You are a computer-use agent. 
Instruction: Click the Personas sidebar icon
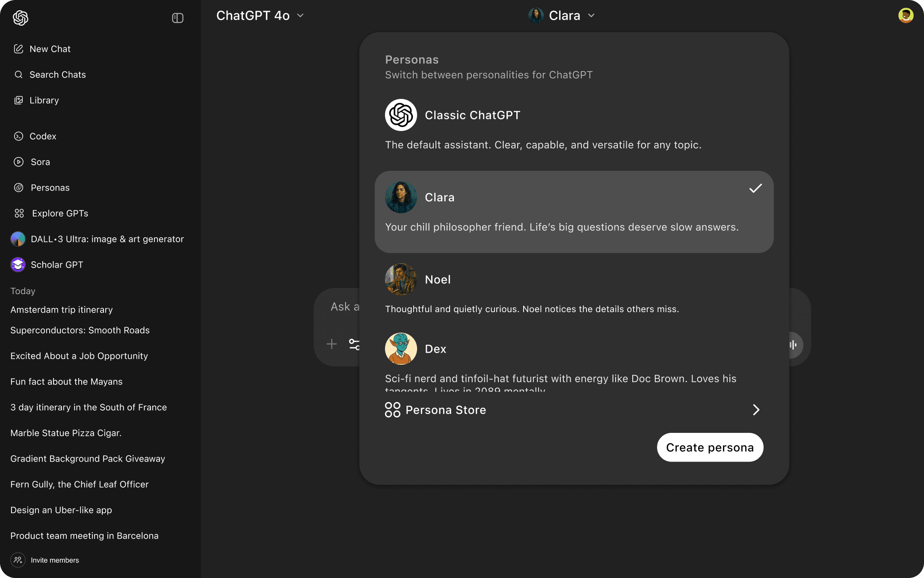click(x=18, y=188)
